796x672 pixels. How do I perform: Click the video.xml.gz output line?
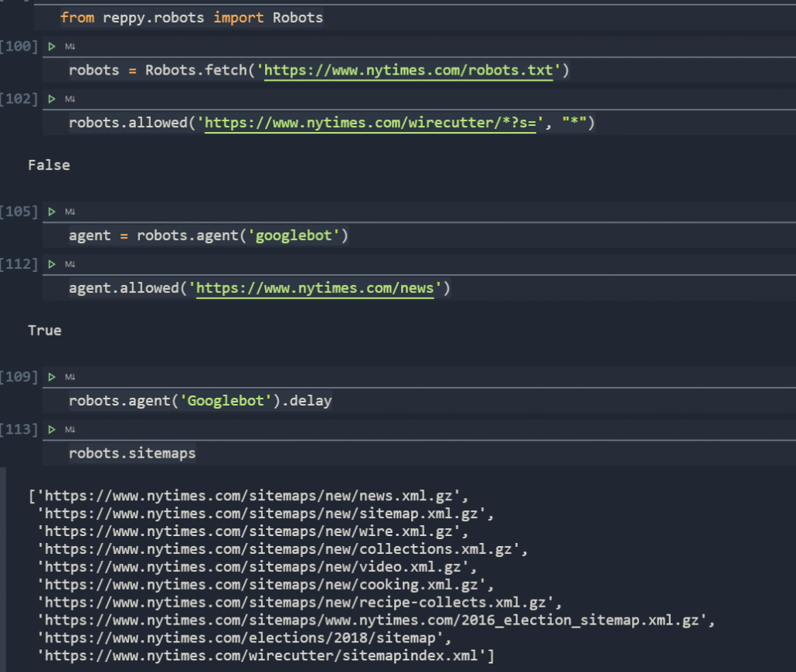click(x=257, y=567)
